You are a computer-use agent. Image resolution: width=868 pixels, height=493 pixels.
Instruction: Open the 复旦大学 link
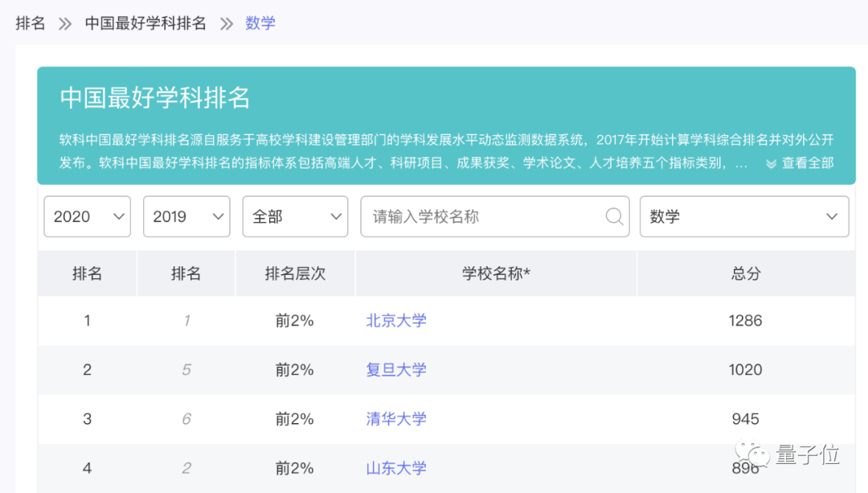pos(396,370)
